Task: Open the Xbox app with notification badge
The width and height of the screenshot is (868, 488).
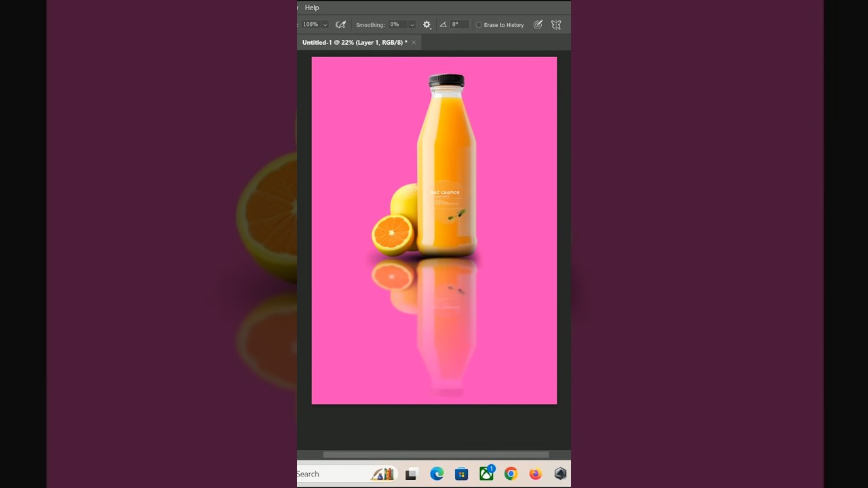Action: point(487,473)
